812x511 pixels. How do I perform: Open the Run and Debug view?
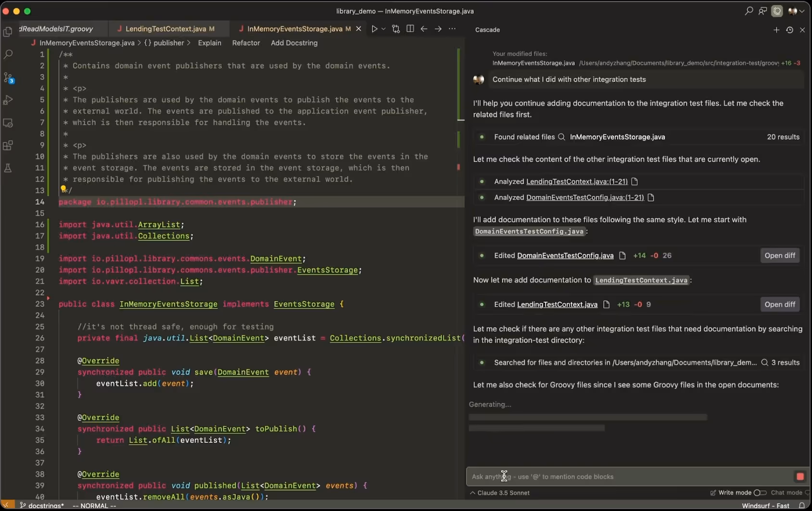[x=8, y=100]
